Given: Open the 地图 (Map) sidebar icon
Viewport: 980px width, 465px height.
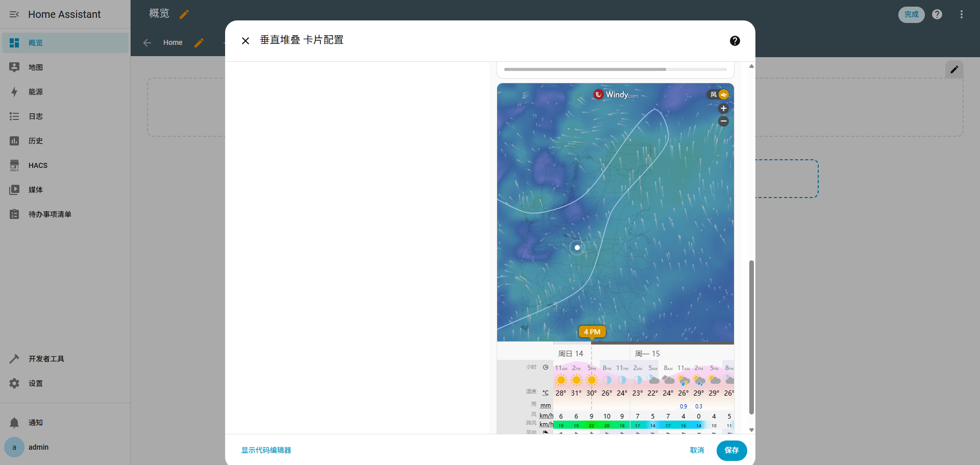Looking at the screenshot, I should [14, 67].
